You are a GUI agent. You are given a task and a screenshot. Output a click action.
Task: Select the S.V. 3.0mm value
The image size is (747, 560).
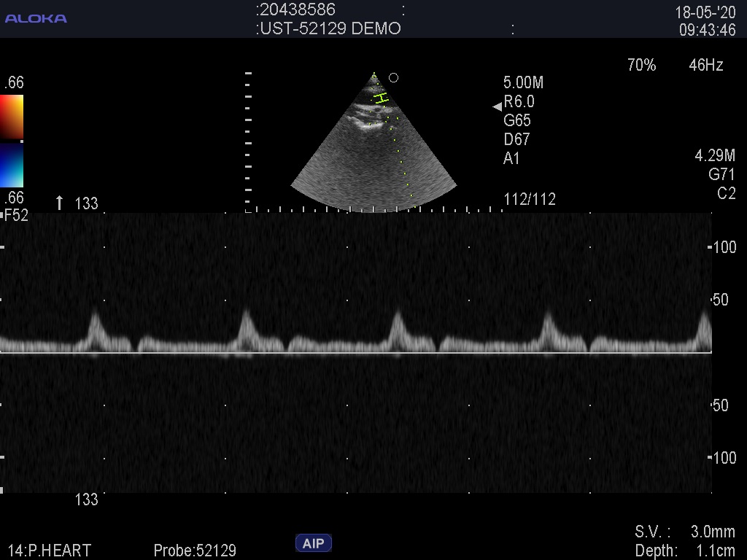(x=684, y=532)
